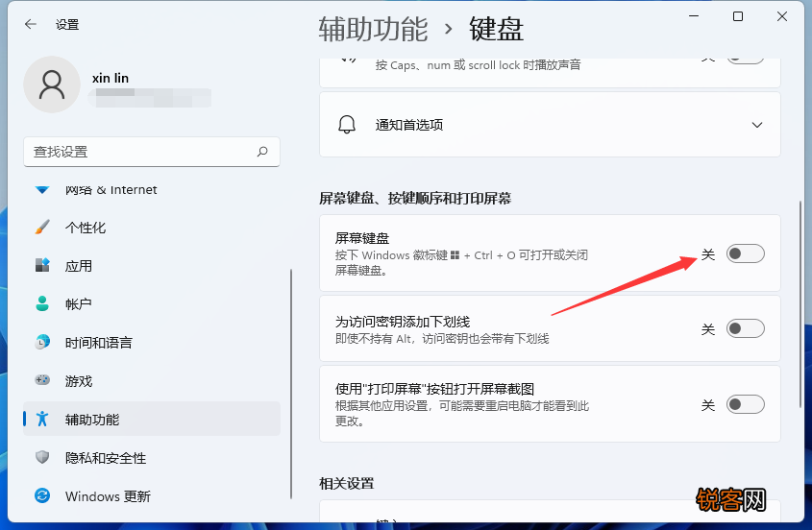The image size is (812, 530).
Task: Click the xin lin account name
Action: point(111,78)
